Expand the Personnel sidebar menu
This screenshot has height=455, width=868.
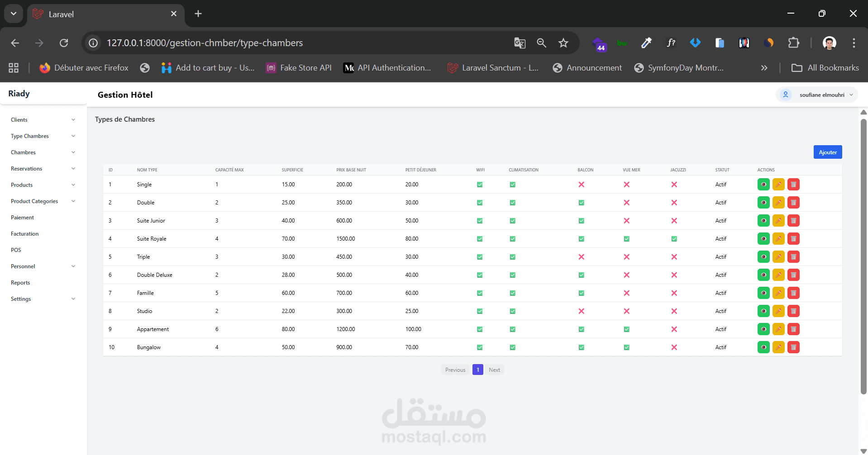click(43, 266)
